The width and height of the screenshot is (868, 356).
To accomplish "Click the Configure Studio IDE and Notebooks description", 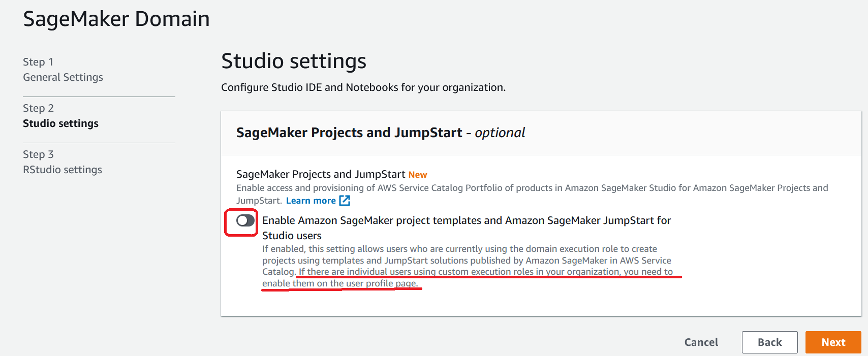I will [363, 87].
